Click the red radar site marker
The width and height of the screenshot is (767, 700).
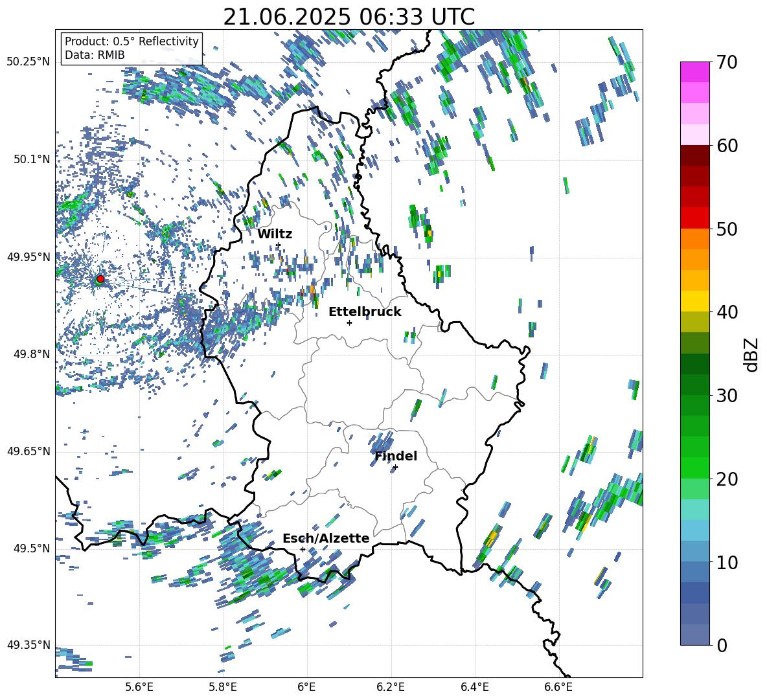pyautogui.click(x=100, y=279)
